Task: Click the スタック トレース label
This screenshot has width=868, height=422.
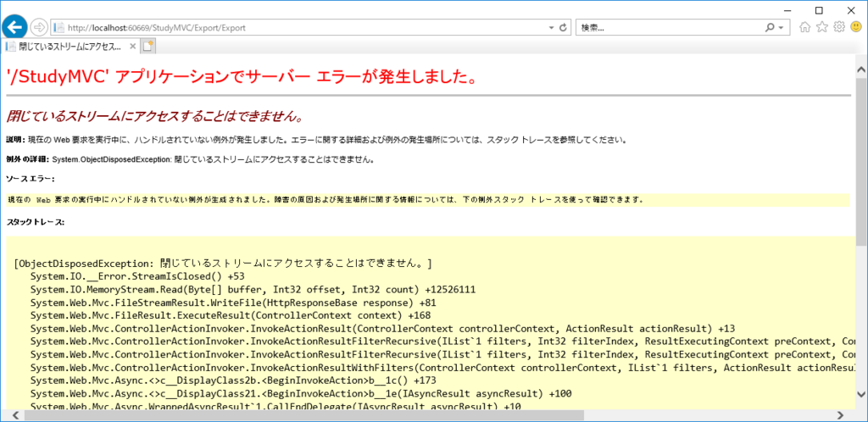Action: (36, 222)
